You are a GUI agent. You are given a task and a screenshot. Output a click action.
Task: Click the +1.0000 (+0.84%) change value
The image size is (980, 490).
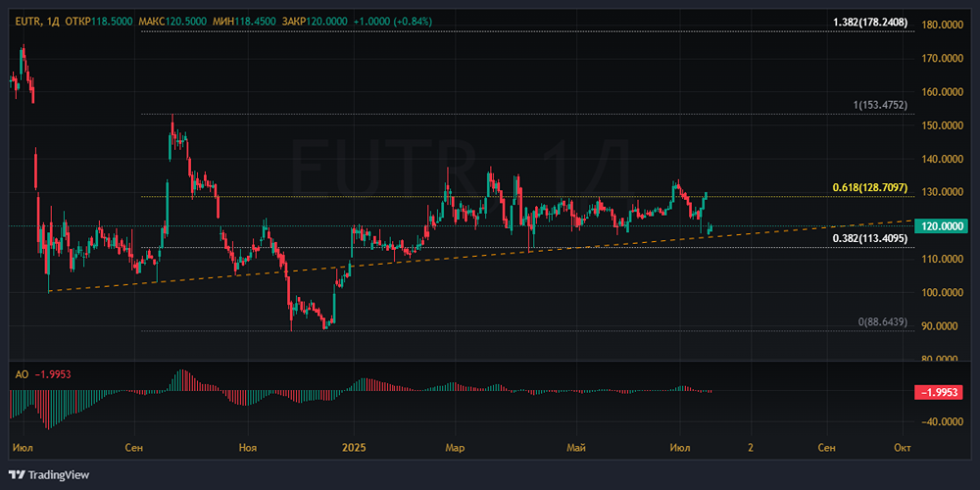393,22
